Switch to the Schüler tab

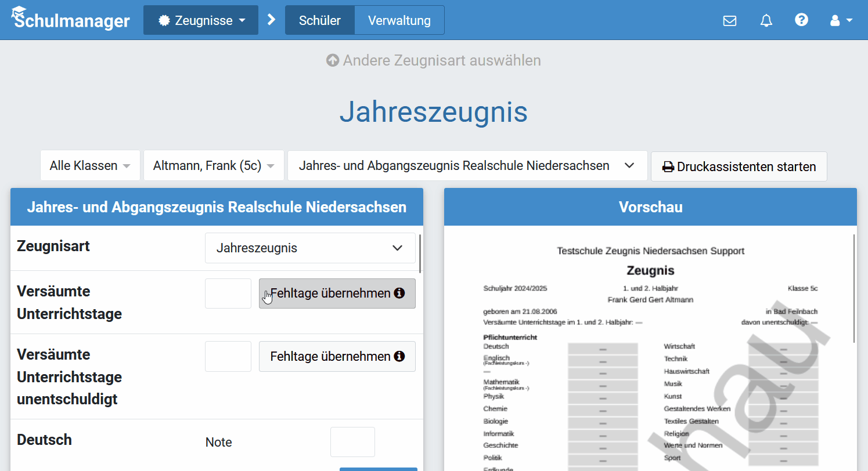pos(319,20)
